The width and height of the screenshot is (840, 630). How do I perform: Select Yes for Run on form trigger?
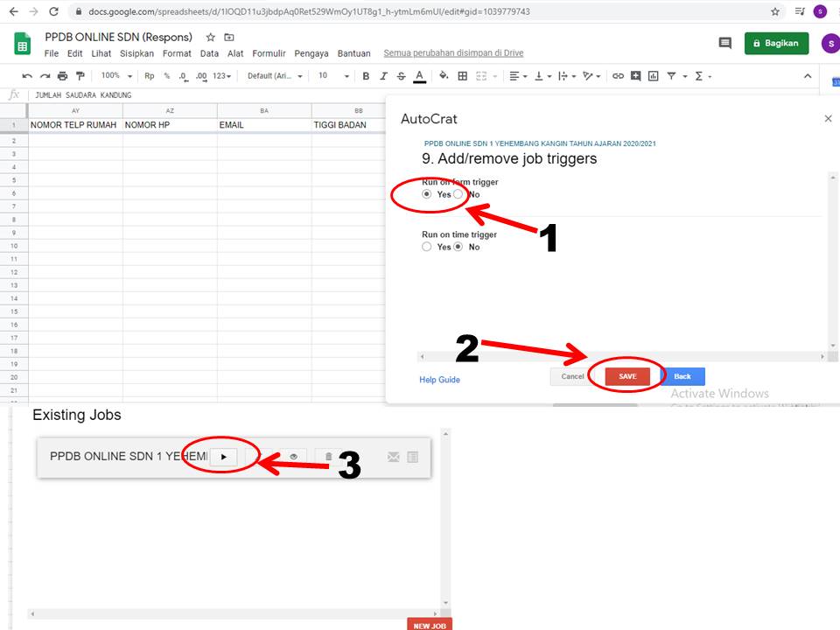coord(426,194)
